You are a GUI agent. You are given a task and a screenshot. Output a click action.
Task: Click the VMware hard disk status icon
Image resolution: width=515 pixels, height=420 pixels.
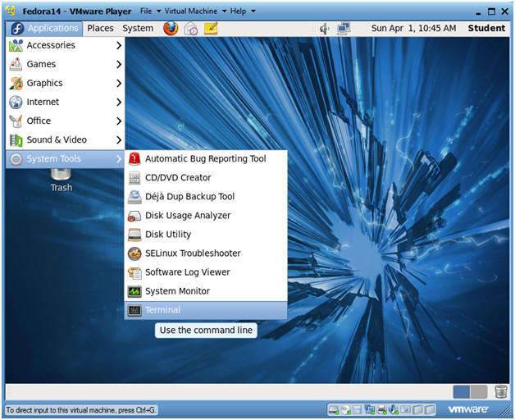(334, 410)
